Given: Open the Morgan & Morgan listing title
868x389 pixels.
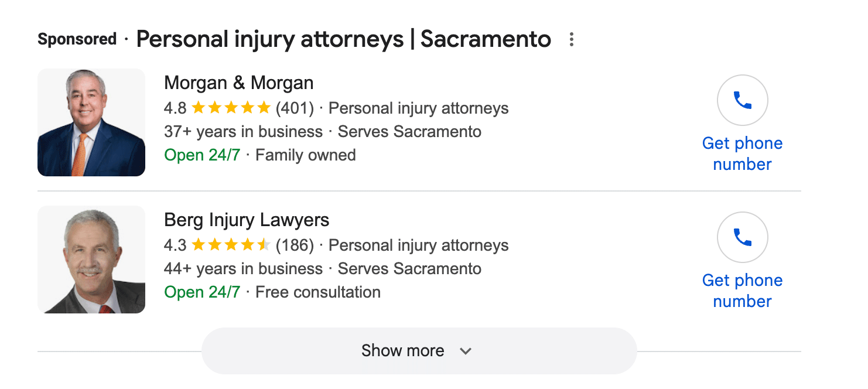Looking at the screenshot, I should pyautogui.click(x=238, y=83).
